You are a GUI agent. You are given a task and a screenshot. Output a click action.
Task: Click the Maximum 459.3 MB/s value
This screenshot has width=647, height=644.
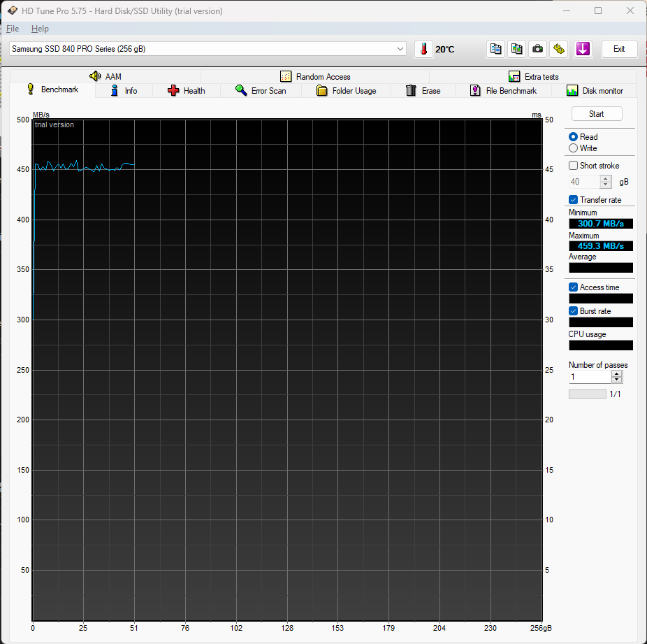600,245
